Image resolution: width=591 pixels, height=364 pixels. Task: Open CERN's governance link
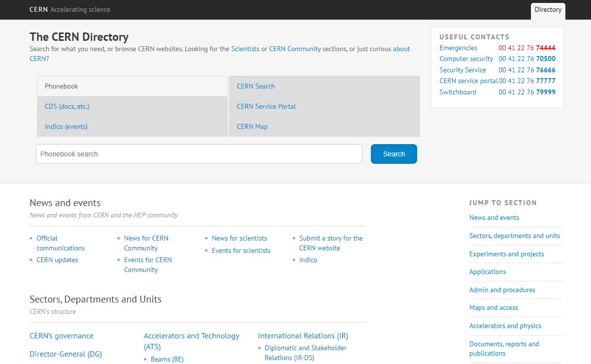coord(62,336)
